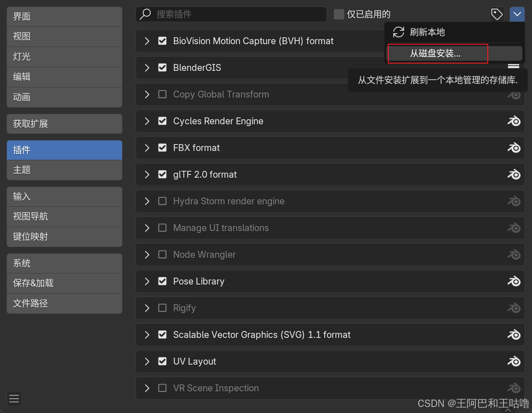Open the 获取扩展 section
This screenshot has width=532, height=413.
tap(64, 124)
